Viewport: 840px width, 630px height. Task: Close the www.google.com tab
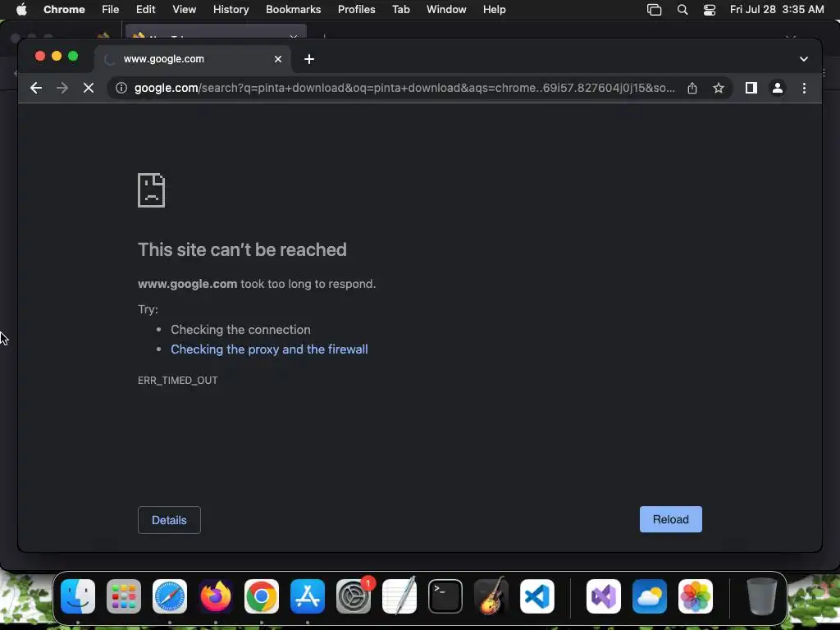click(x=277, y=59)
